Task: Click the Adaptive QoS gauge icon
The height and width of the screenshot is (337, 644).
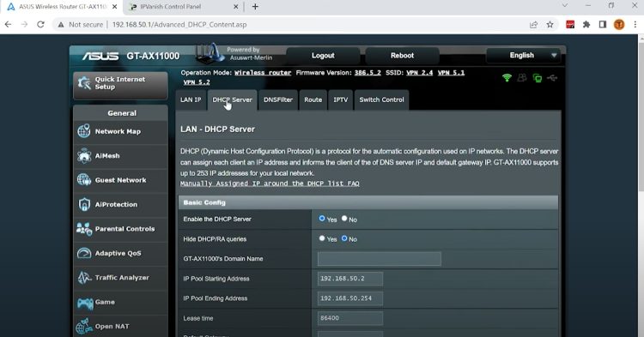Action: (x=84, y=253)
